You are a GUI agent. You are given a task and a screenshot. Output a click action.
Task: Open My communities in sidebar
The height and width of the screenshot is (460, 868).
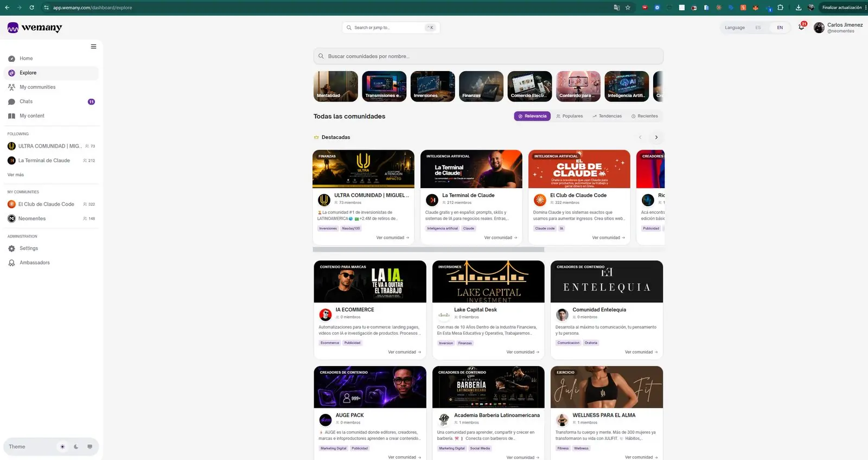click(x=51, y=87)
